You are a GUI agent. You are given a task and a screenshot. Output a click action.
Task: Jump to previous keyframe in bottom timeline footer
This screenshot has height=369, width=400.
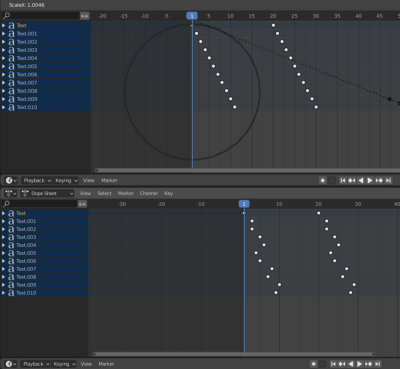click(342, 364)
